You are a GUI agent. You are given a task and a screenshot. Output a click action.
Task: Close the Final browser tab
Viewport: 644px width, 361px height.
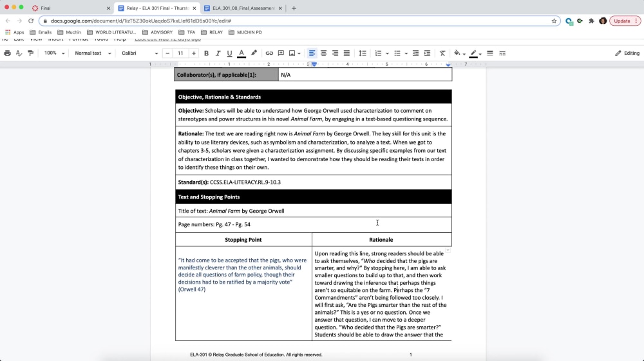108,8
